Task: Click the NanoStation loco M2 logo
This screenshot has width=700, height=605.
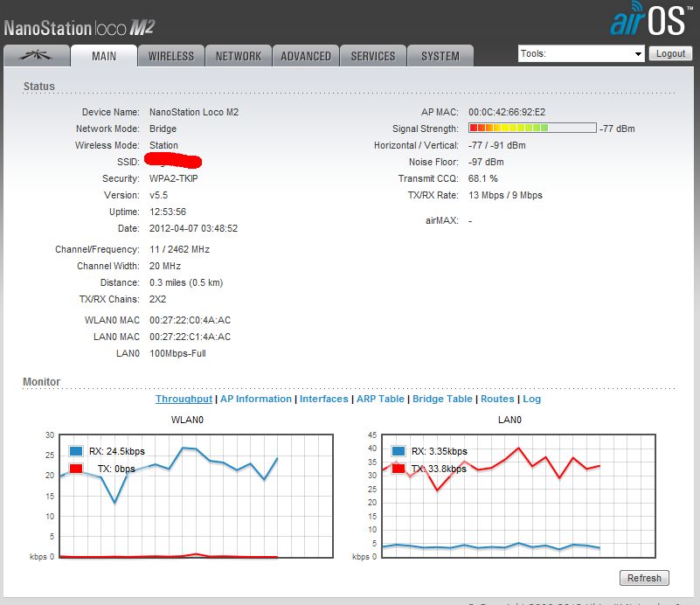Action: click(x=79, y=28)
